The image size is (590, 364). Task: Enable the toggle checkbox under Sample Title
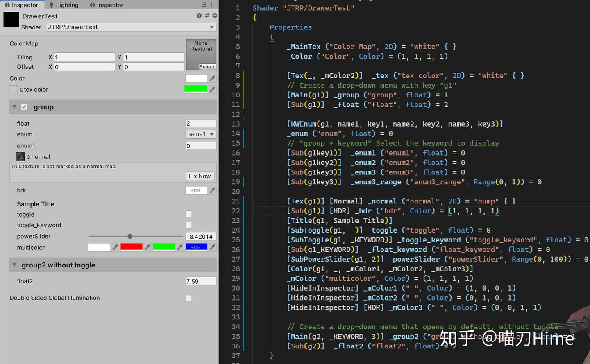[x=188, y=214]
